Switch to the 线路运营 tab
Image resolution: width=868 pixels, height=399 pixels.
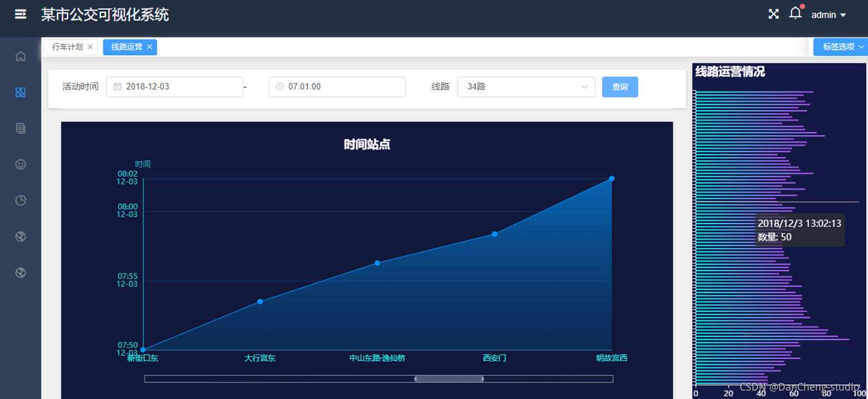[127, 47]
